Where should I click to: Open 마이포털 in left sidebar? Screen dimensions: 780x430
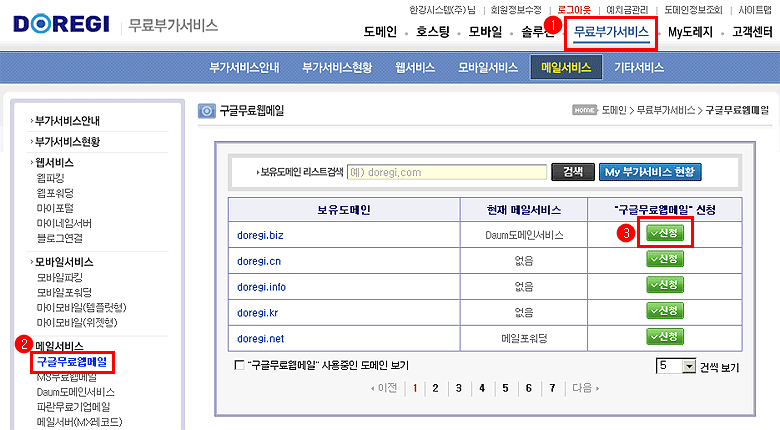coord(55,208)
